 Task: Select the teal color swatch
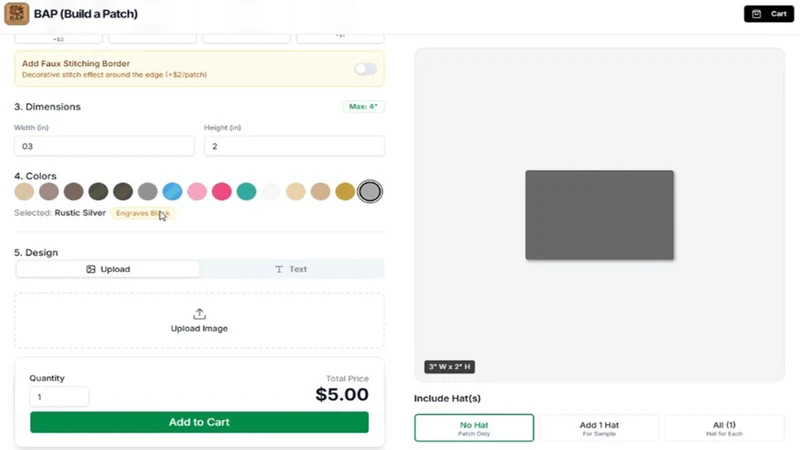(x=246, y=191)
